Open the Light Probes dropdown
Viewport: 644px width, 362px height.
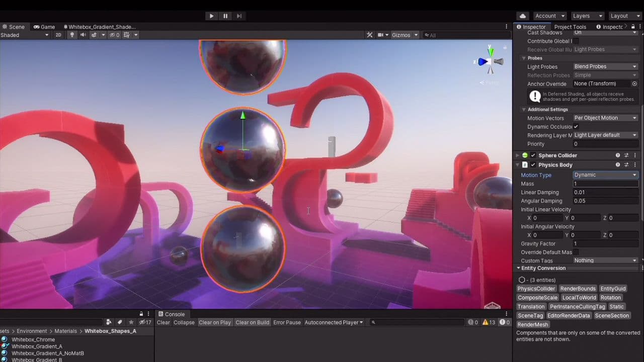pos(605,66)
